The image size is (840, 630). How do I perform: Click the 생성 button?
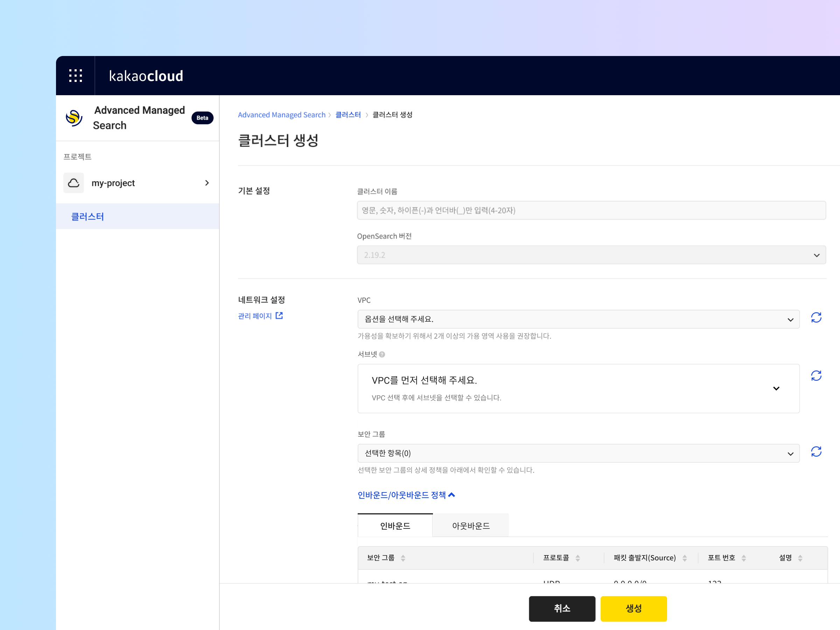(x=633, y=608)
